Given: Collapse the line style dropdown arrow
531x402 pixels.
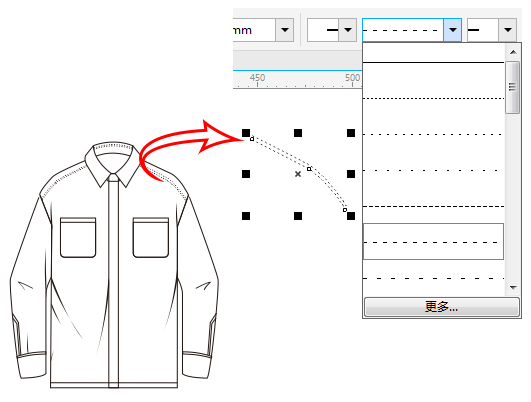Looking at the screenshot, I should [453, 30].
